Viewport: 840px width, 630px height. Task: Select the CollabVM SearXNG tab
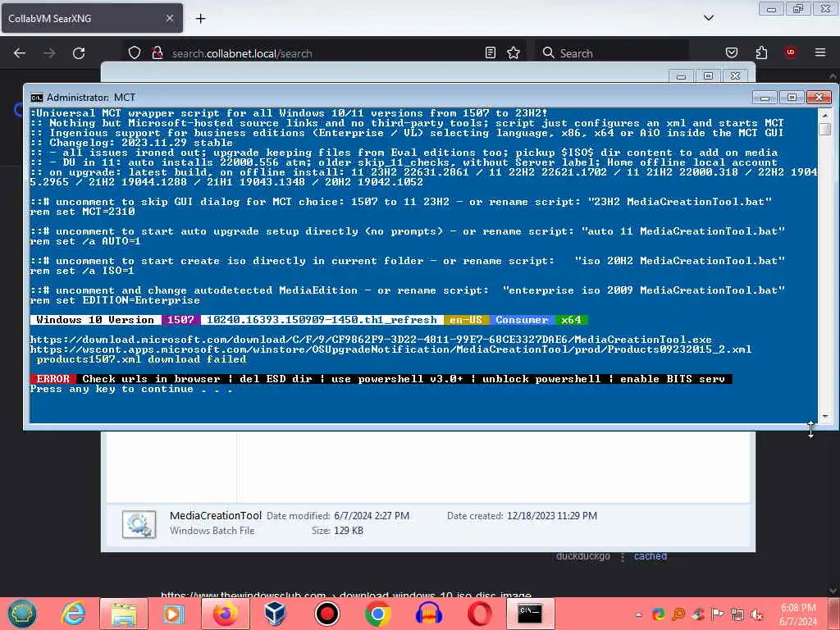[x=92, y=18]
